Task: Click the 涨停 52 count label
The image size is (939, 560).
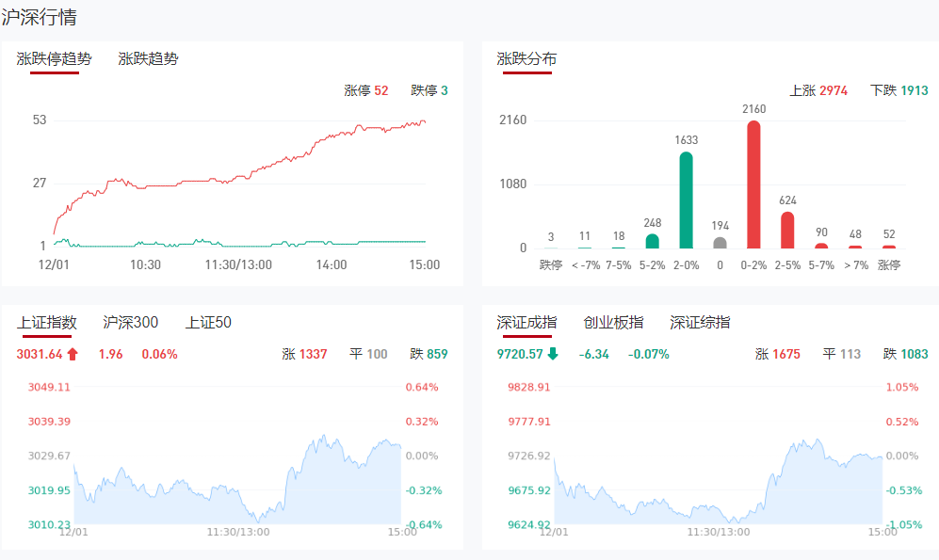Action: coord(366,91)
